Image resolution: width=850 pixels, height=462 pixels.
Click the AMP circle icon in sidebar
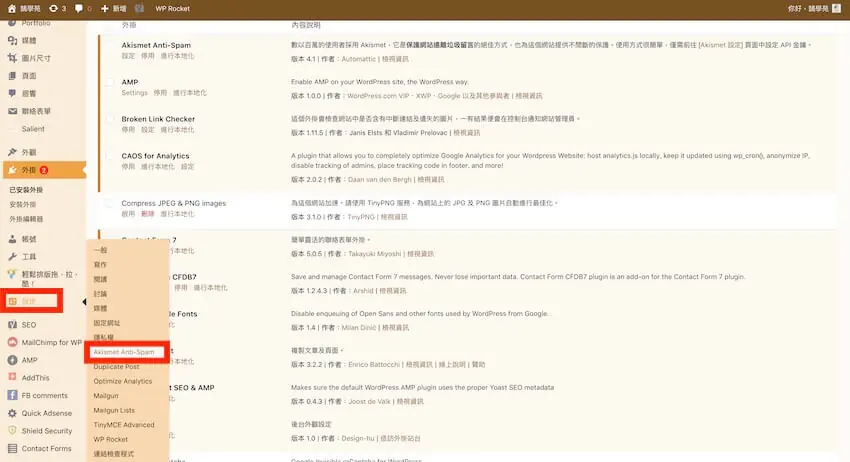[x=12, y=360]
